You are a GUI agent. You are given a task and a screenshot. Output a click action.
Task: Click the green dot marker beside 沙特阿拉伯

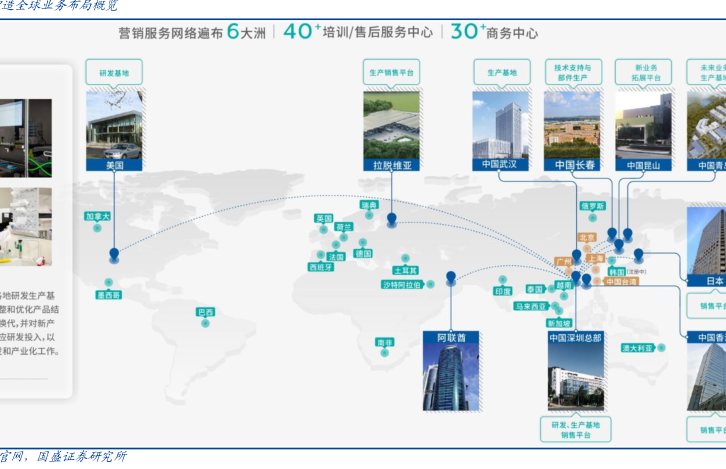click(x=431, y=285)
